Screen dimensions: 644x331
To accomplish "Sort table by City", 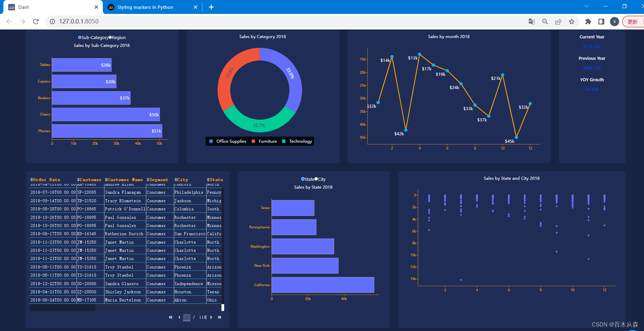I will tap(176, 180).
